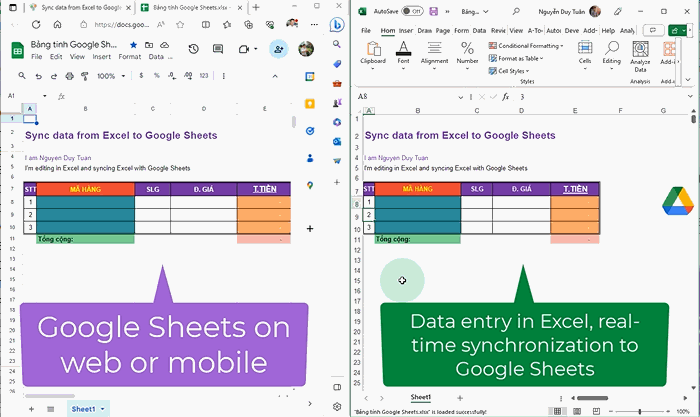This screenshot has height=417, width=700.
Task: Open Analyze Data in Excel ribbon
Action: point(640,56)
